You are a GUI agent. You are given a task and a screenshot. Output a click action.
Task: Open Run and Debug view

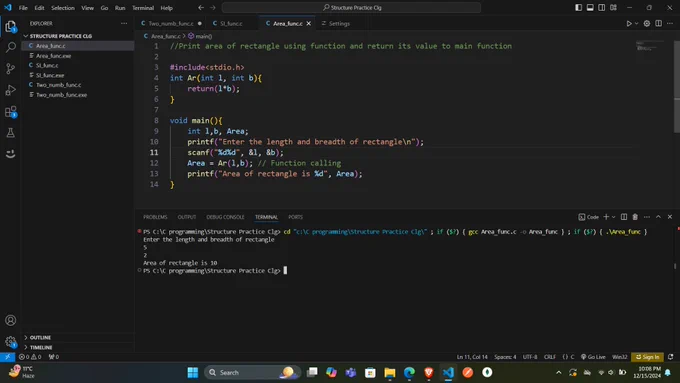coord(10,90)
